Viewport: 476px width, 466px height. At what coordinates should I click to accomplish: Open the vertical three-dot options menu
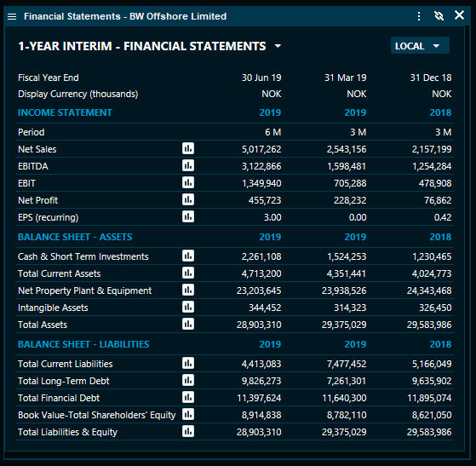click(419, 16)
